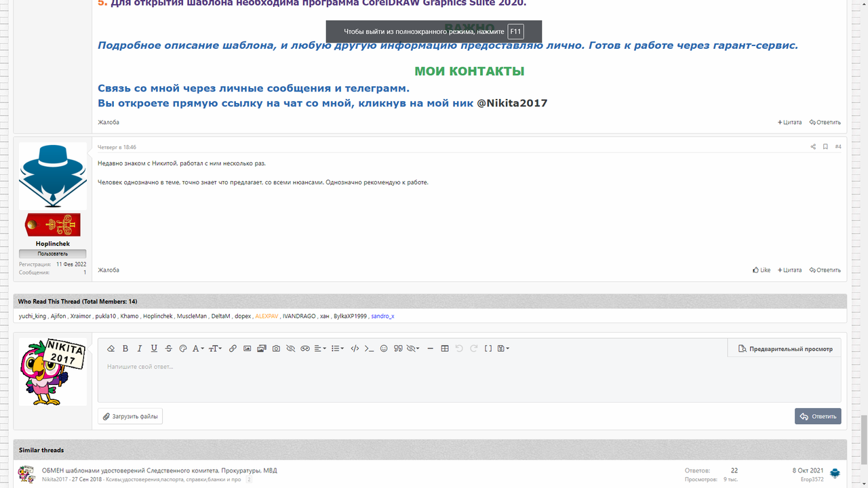
Task: Click the Четверг в 18:46 timestamp
Action: coord(117,147)
